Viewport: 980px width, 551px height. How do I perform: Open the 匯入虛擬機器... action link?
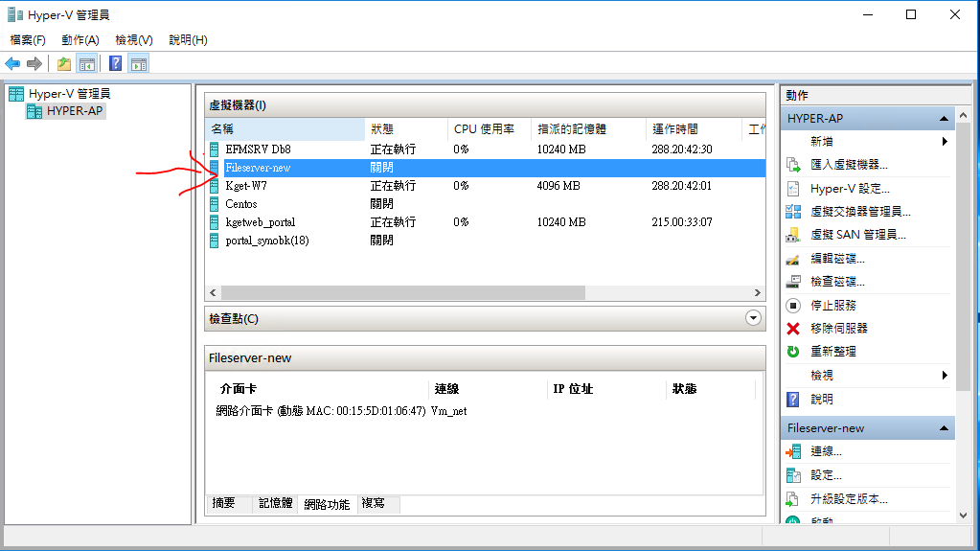pyautogui.click(x=849, y=165)
